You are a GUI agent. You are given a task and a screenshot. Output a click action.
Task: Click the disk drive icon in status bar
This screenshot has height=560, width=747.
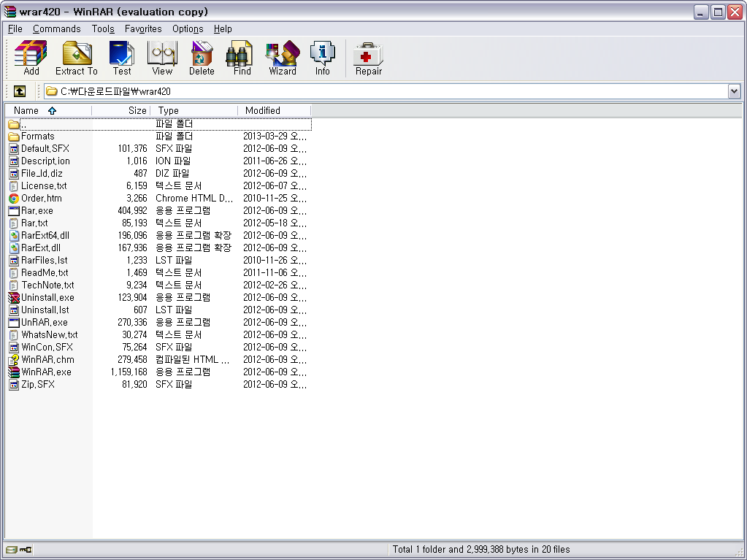(12, 550)
